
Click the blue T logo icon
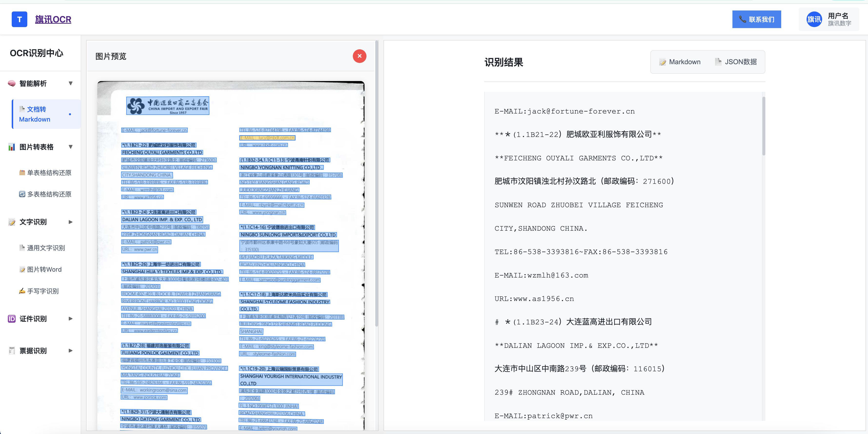click(19, 19)
